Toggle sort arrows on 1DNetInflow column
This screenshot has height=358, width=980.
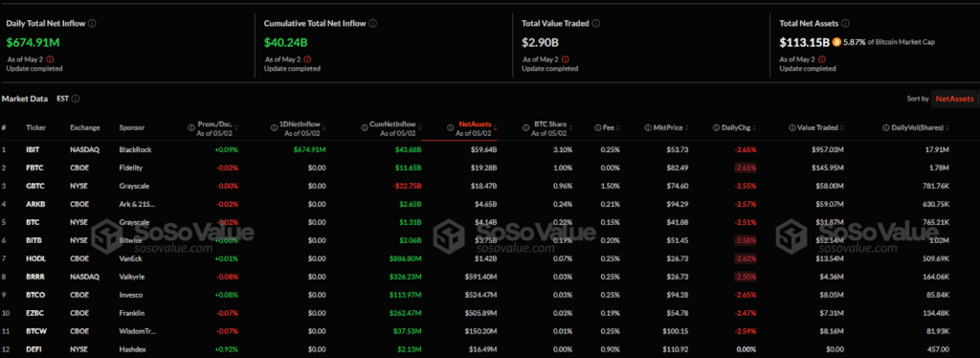tap(323, 127)
